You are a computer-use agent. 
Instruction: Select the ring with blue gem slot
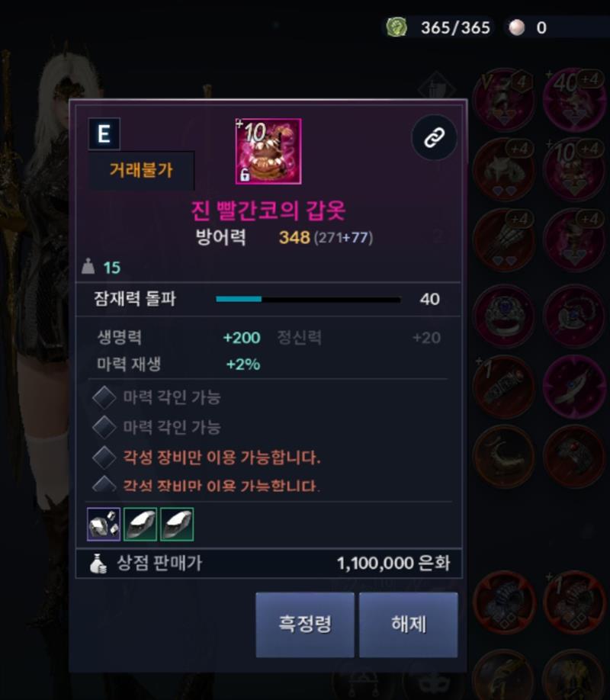504,316
